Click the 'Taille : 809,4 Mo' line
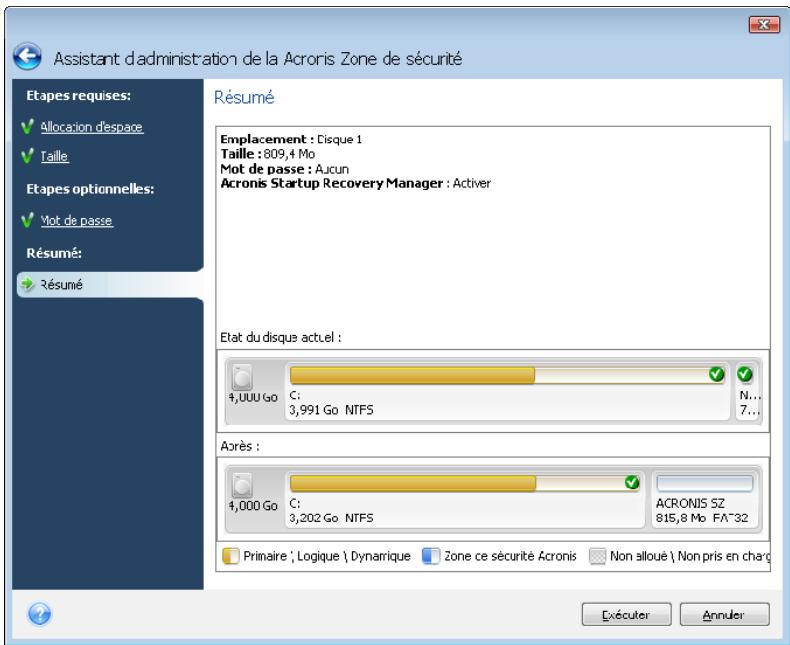The image size is (790, 645). 268,154
